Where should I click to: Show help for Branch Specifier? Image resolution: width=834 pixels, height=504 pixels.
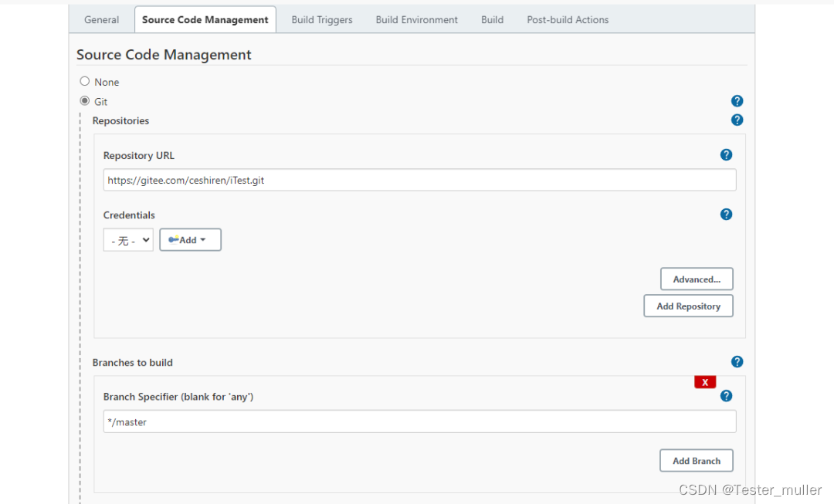click(726, 396)
